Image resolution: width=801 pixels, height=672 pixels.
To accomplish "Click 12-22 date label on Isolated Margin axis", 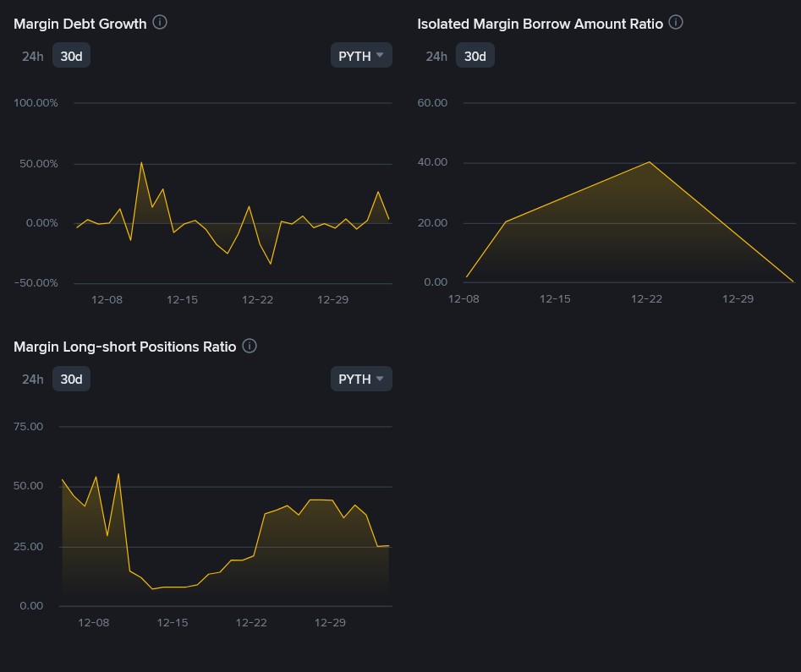I will pos(647,299).
